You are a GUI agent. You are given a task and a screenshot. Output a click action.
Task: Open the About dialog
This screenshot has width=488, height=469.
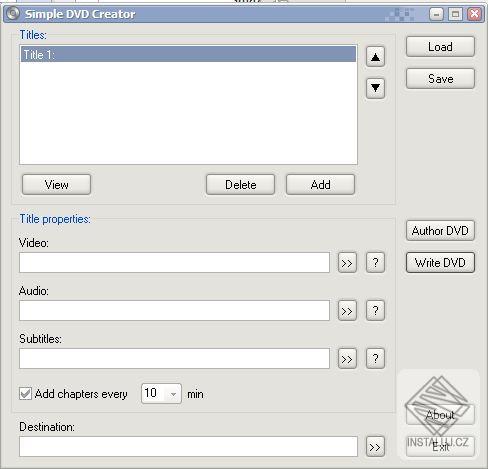tap(440, 415)
